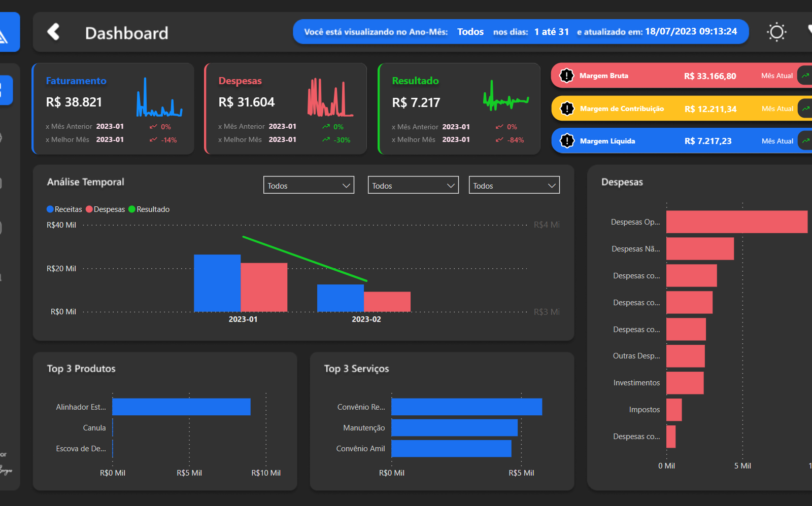Click the Dashboard page title

(x=127, y=33)
